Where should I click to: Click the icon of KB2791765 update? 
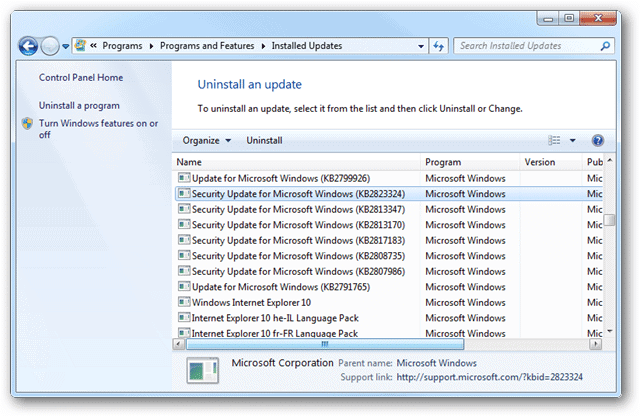coord(184,286)
